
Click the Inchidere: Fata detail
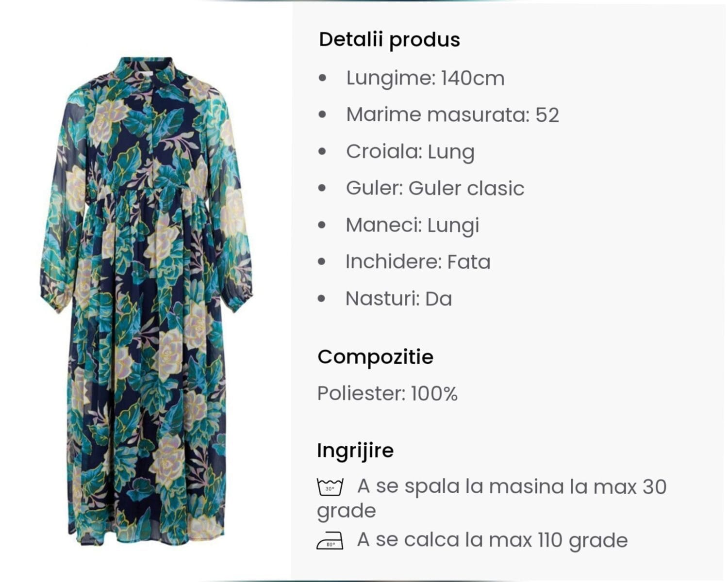pos(418,262)
